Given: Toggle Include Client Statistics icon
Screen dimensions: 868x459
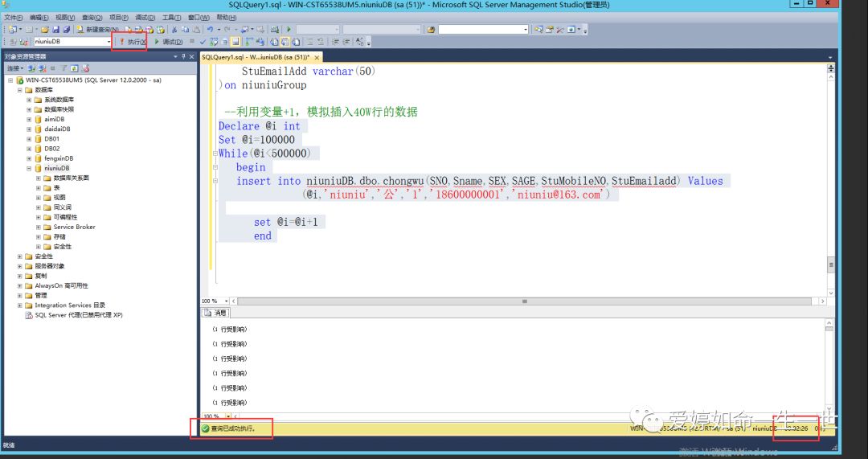Looking at the screenshot, I should [260, 42].
